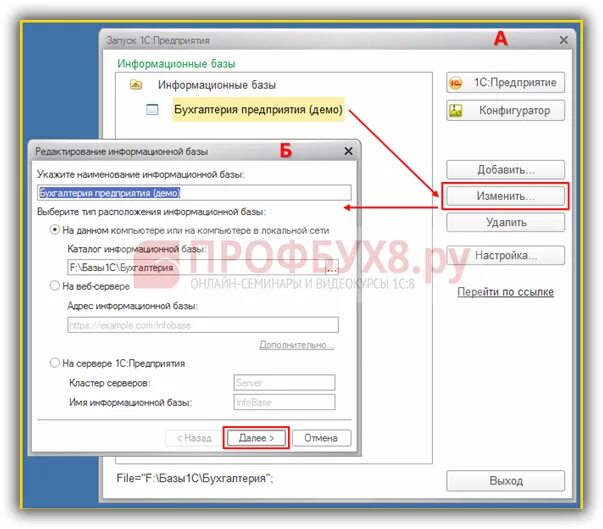Select the На сервере 1С:Предприятия option
The height and width of the screenshot is (529, 603).
click(55, 363)
